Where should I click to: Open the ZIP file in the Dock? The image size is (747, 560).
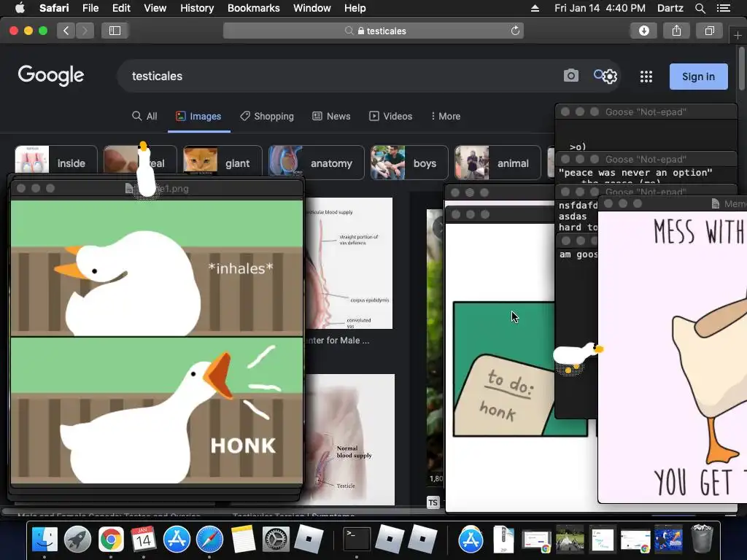click(x=503, y=540)
